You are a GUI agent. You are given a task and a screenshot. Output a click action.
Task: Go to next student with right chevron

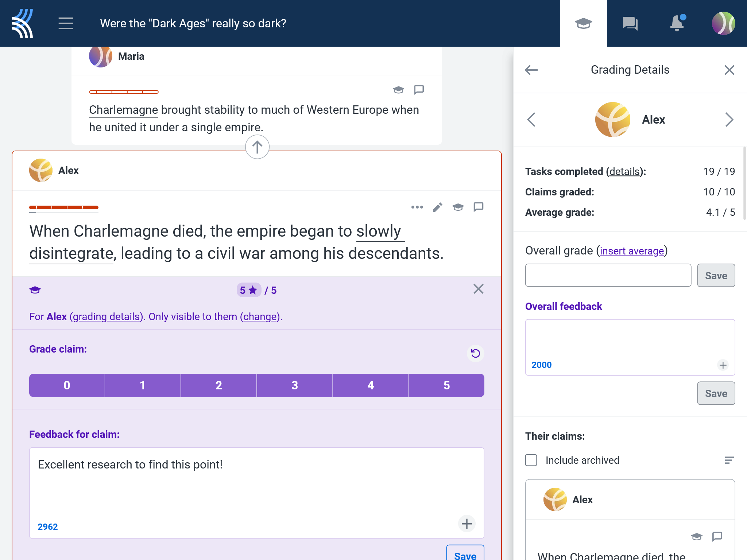[x=729, y=120]
